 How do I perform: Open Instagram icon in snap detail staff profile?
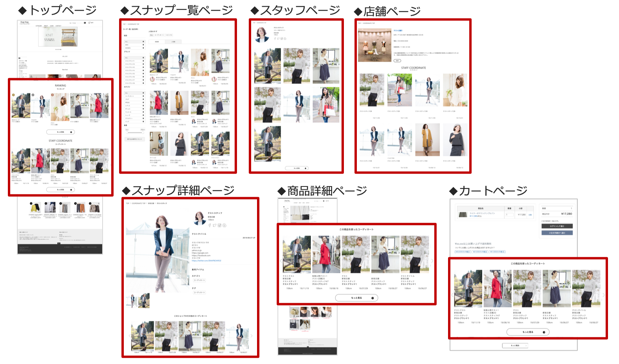coord(219,225)
